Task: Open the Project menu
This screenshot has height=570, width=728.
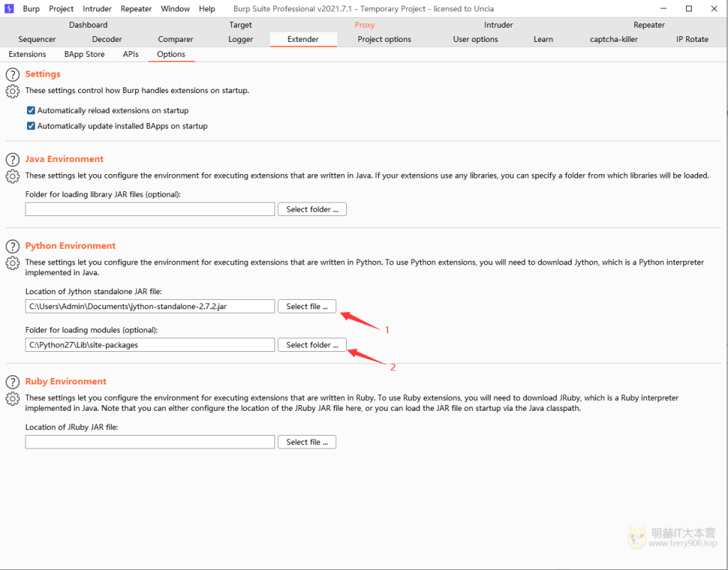Action: (x=61, y=9)
